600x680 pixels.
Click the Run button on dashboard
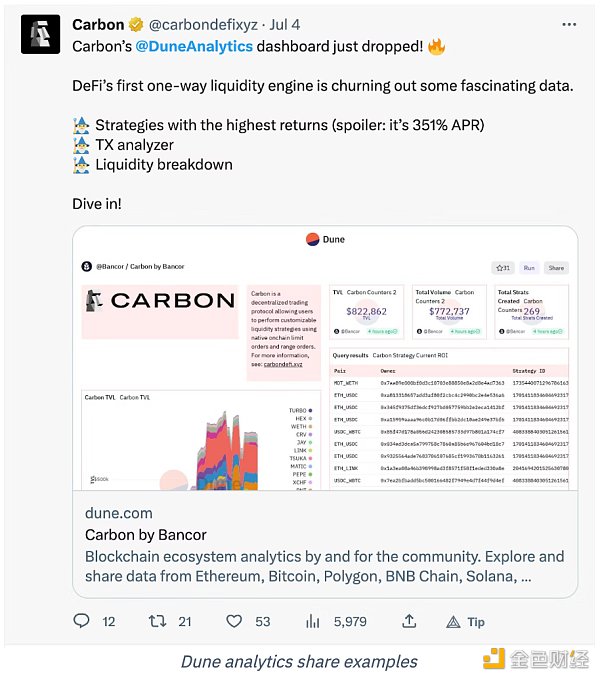(529, 268)
